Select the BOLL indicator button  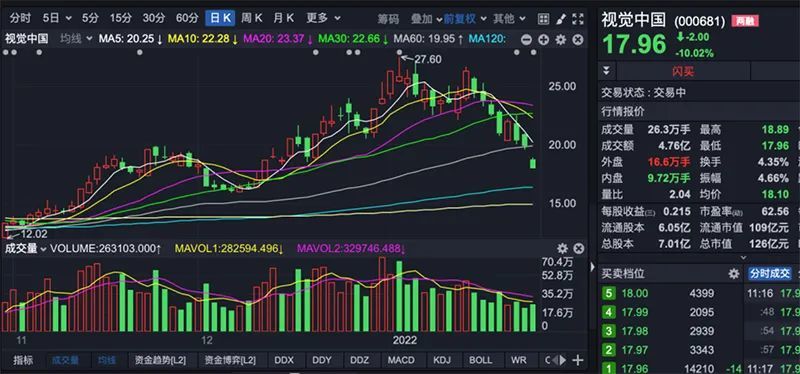coord(481,360)
